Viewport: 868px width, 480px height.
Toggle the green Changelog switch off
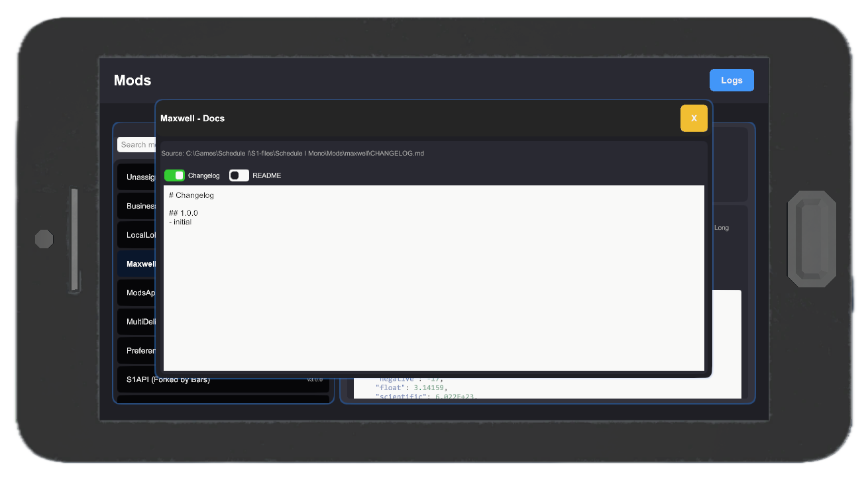(175, 175)
